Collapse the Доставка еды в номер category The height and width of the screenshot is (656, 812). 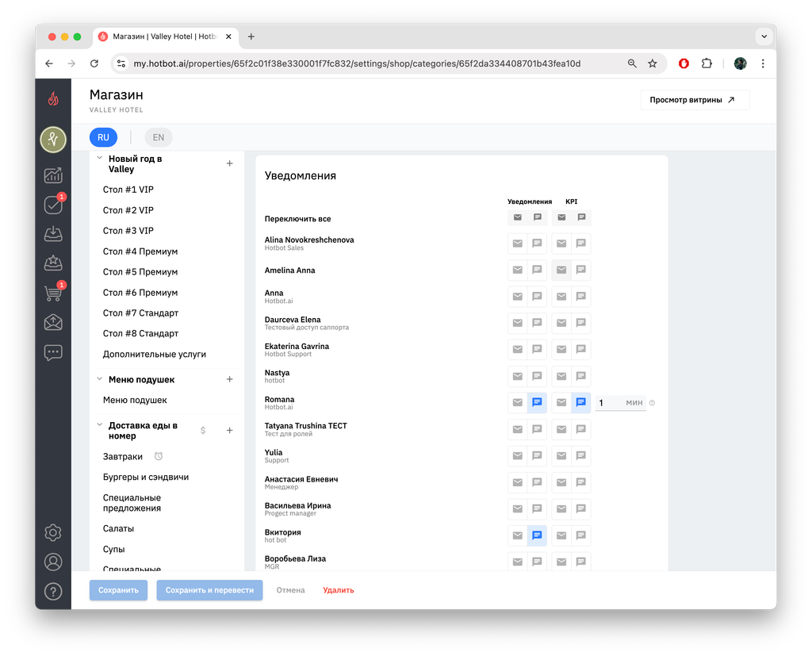coord(99,425)
